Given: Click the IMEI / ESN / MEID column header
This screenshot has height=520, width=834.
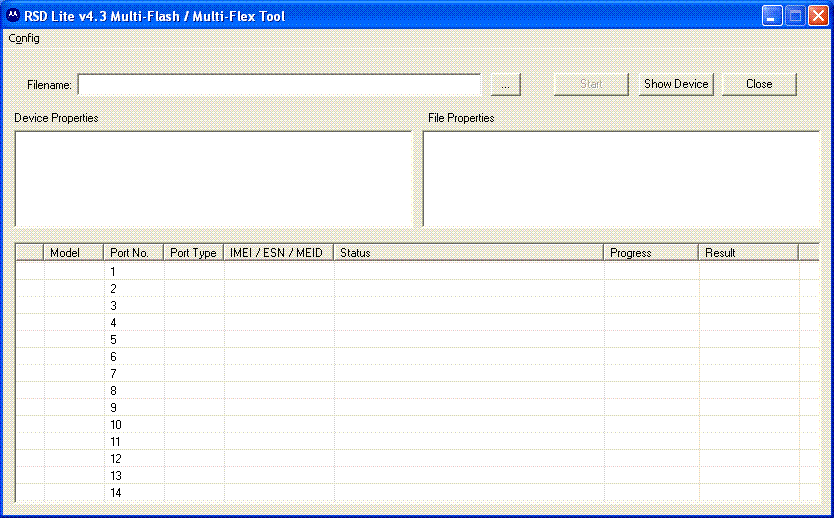Looking at the screenshot, I should [279, 253].
